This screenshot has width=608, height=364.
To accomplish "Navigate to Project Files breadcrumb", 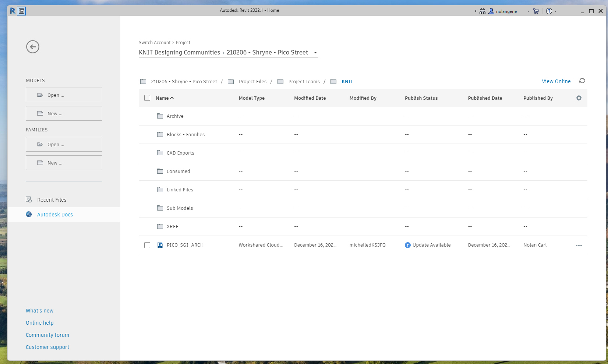I will [x=253, y=81].
